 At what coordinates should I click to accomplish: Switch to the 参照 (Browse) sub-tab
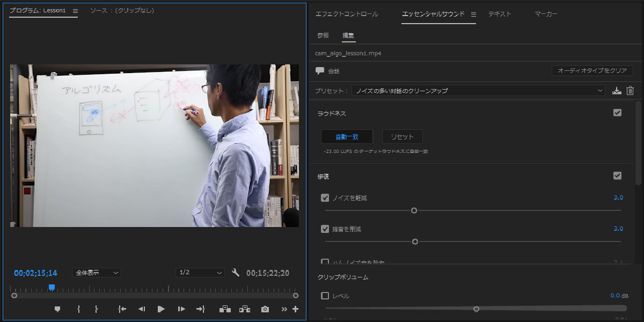click(323, 35)
